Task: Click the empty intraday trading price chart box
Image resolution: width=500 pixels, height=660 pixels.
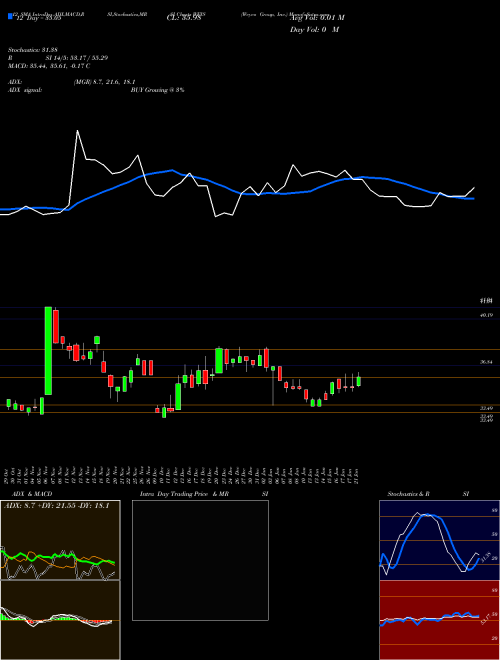Action: pos(200,560)
